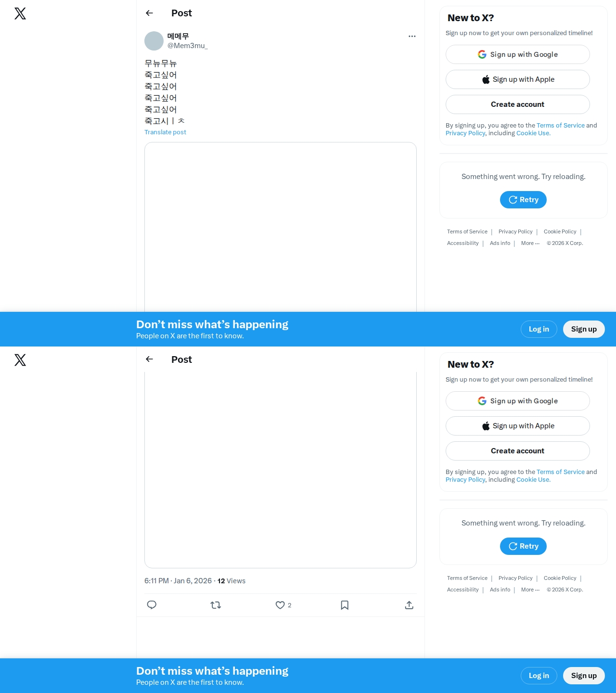
Task: Open the 메메무 profile avatar
Action: pos(154,41)
